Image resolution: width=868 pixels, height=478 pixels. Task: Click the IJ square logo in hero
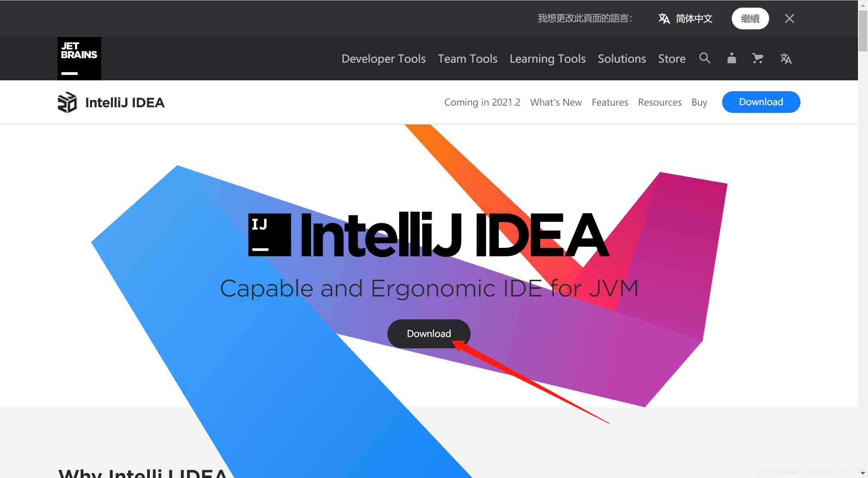(270, 235)
